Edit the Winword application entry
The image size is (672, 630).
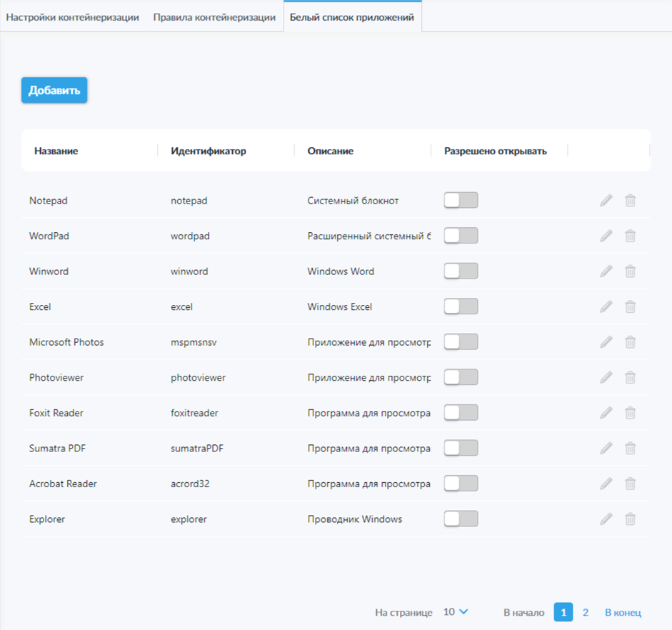click(x=606, y=271)
